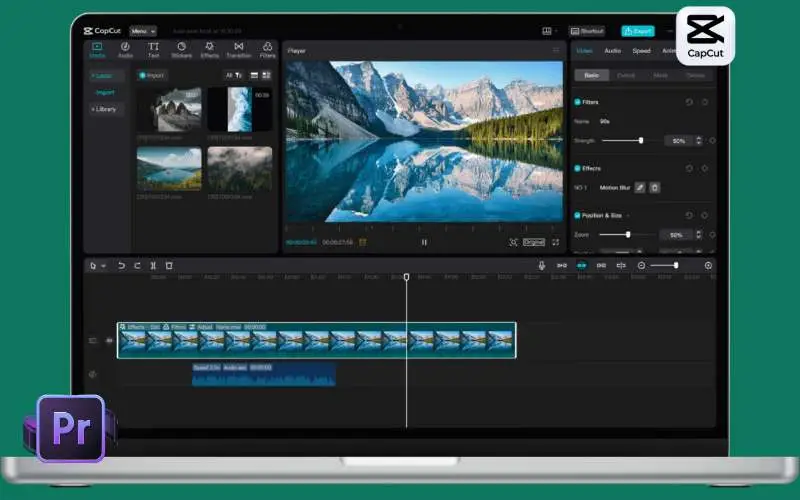The width and height of the screenshot is (800, 500).
Task: Switch to the Video properties tab
Action: (x=584, y=51)
